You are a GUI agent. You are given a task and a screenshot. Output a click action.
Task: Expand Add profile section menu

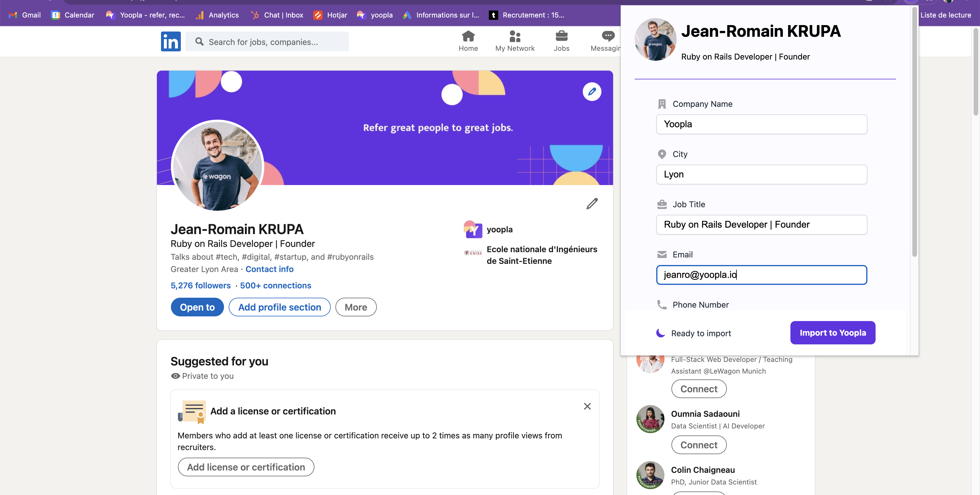coord(279,307)
